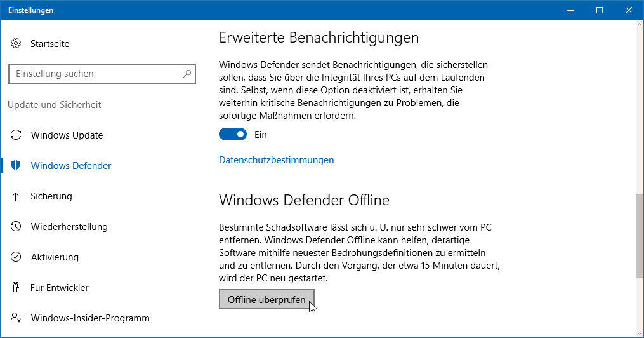
Task: Click the Windows Defender shield icon
Action: [16, 166]
